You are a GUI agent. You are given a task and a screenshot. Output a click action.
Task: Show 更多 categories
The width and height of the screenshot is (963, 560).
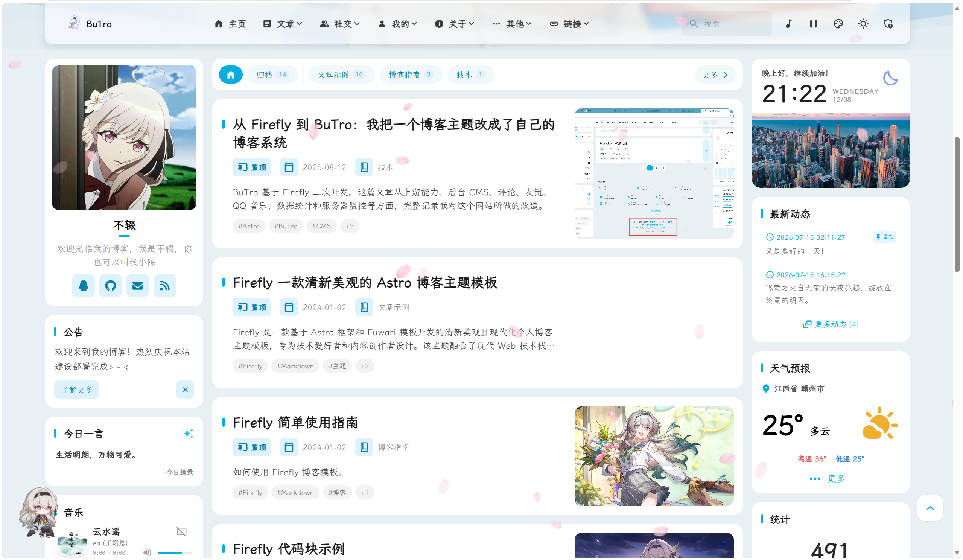tap(715, 75)
